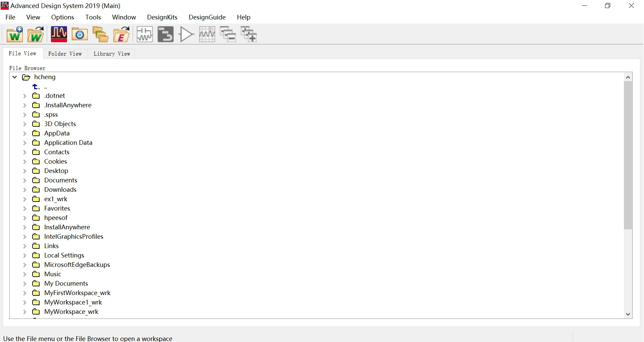Select the Contacts folder

coord(57,152)
